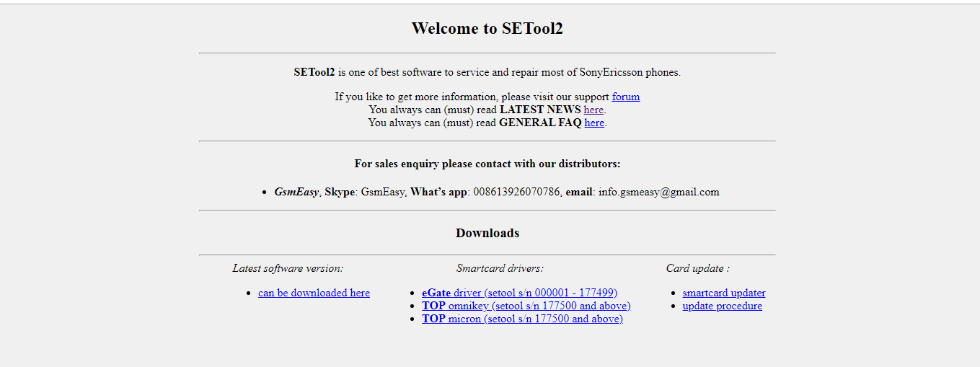This screenshot has height=367, width=980.
Task: Open TOP micron driver link
Action: (x=522, y=319)
